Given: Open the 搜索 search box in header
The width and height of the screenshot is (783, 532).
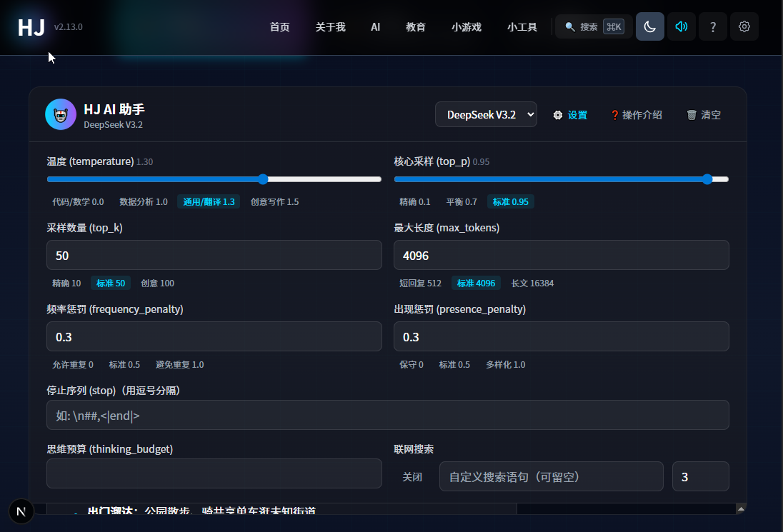Looking at the screenshot, I should click(594, 26).
